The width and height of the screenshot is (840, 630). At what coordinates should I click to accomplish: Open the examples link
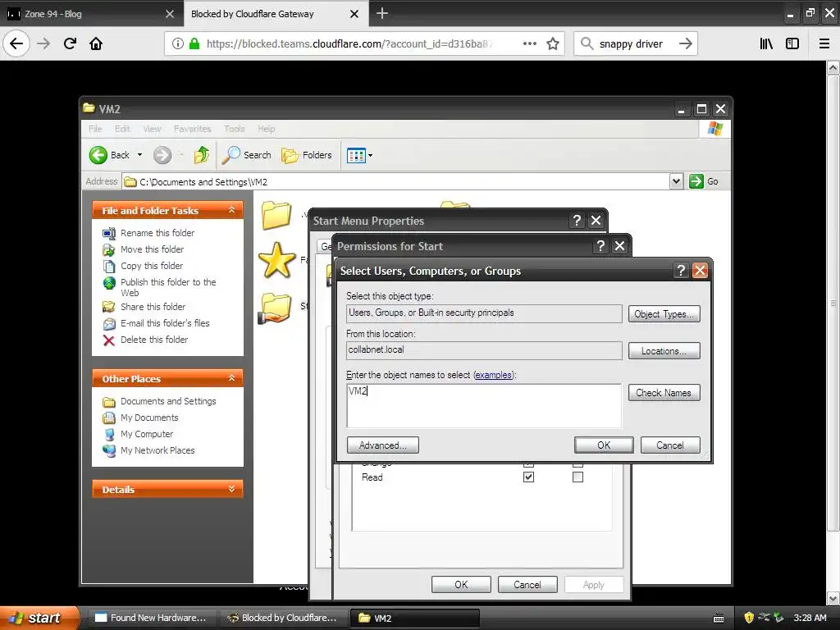pyautogui.click(x=493, y=375)
